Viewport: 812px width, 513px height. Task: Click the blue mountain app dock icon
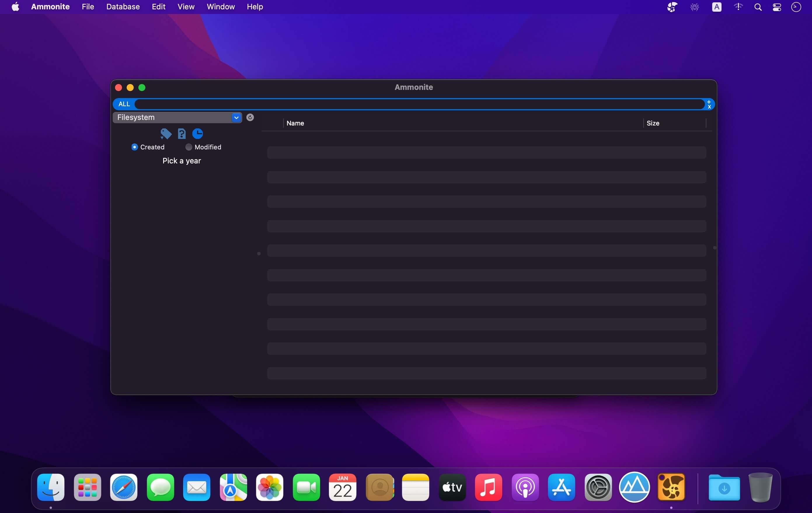coord(634,487)
